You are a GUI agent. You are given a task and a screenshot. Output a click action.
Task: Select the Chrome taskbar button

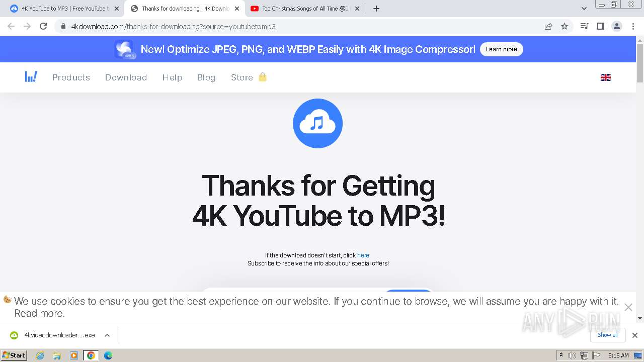91,355
